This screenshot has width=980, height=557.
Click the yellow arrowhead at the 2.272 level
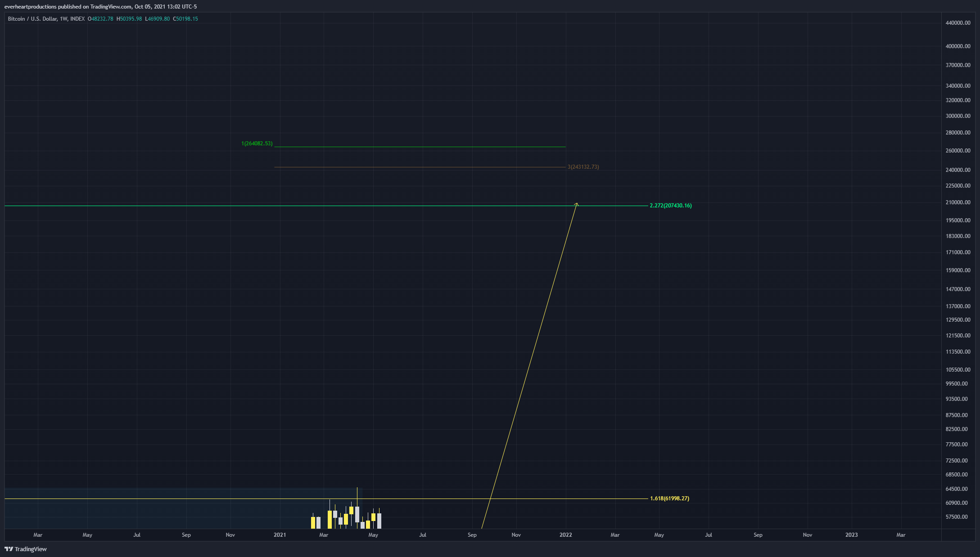tap(576, 205)
